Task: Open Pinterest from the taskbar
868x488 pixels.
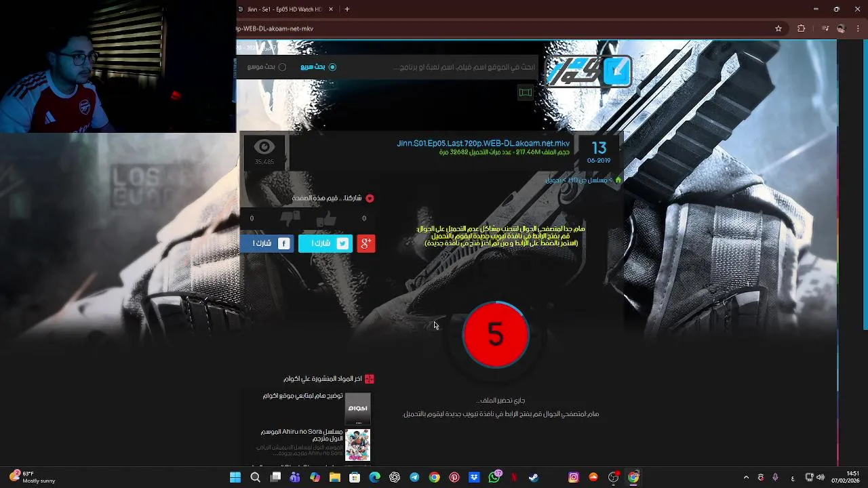Action: click(454, 477)
